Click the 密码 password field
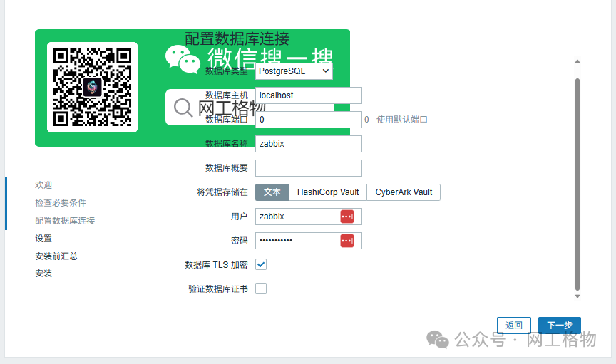This screenshot has height=364, width=616. tap(309, 241)
